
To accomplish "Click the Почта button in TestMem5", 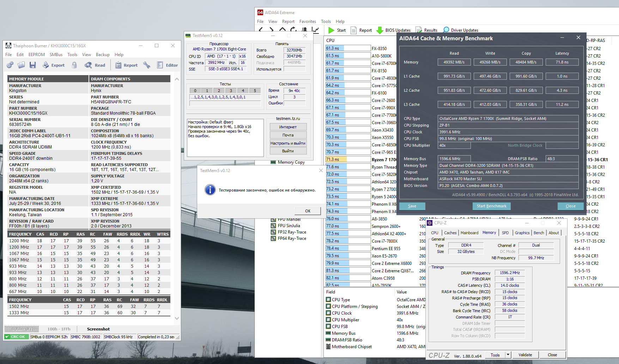I will [x=288, y=135].
